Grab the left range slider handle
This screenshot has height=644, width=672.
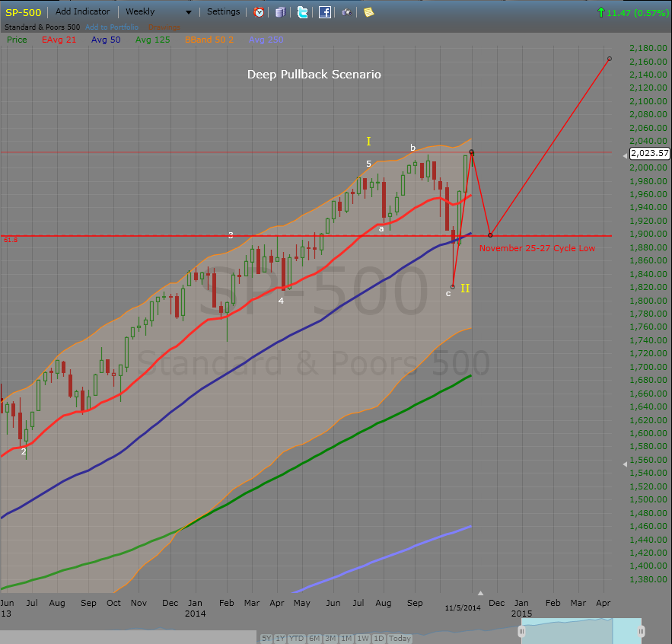tap(521, 631)
